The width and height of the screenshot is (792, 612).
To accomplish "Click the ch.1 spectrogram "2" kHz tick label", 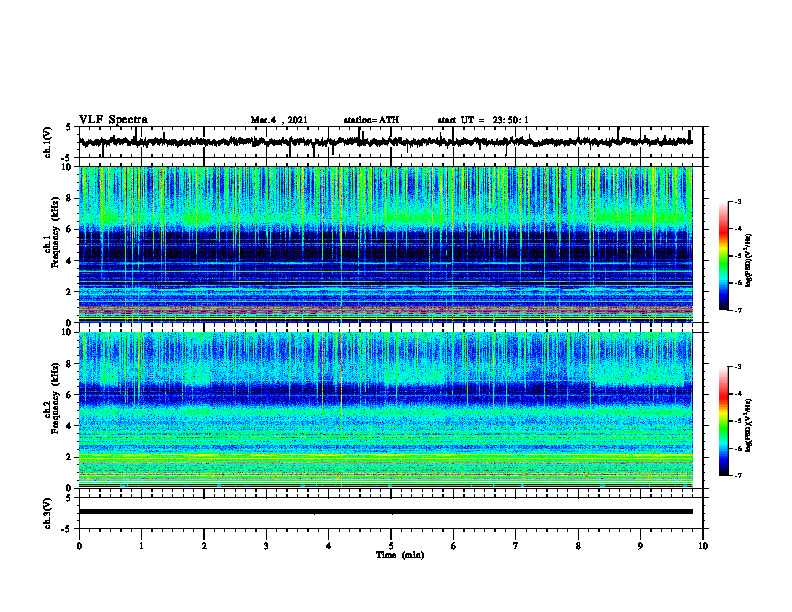I will click(x=69, y=292).
